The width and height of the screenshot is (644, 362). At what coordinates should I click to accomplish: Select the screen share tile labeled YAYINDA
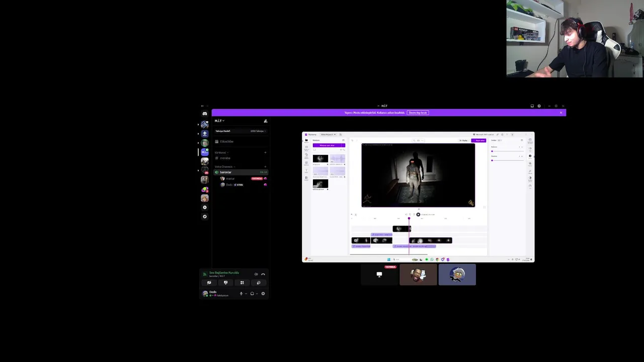[x=379, y=275]
